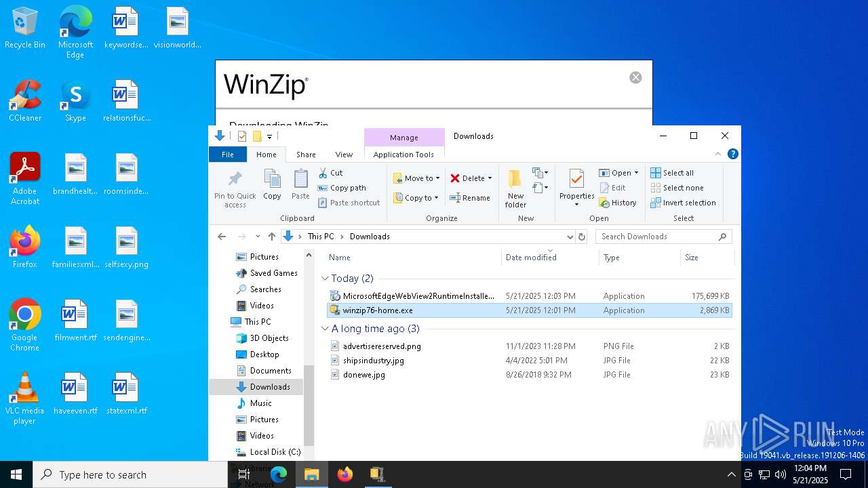Screen dimensions: 868x488
Task: Click the Search Downloads field
Action: coord(663,237)
